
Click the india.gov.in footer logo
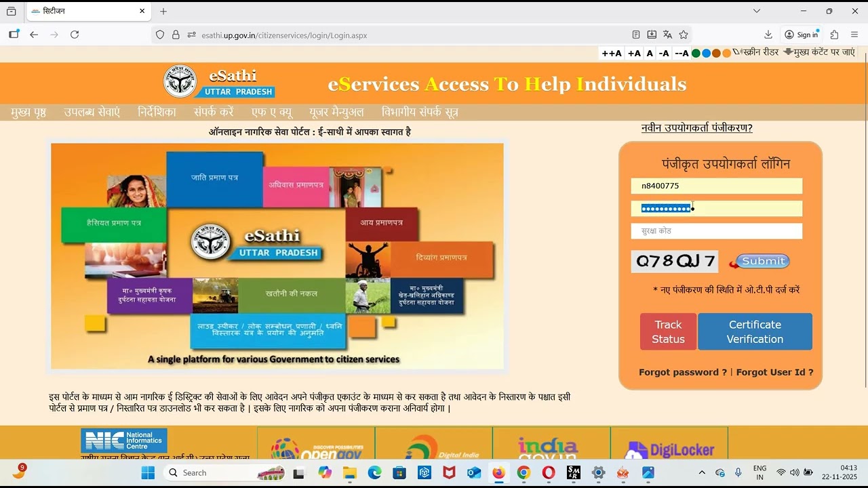(x=548, y=447)
